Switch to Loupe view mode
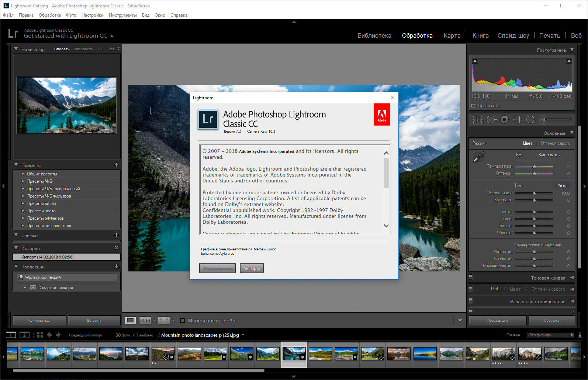Screen dimensions: 588x380 (130, 321)
